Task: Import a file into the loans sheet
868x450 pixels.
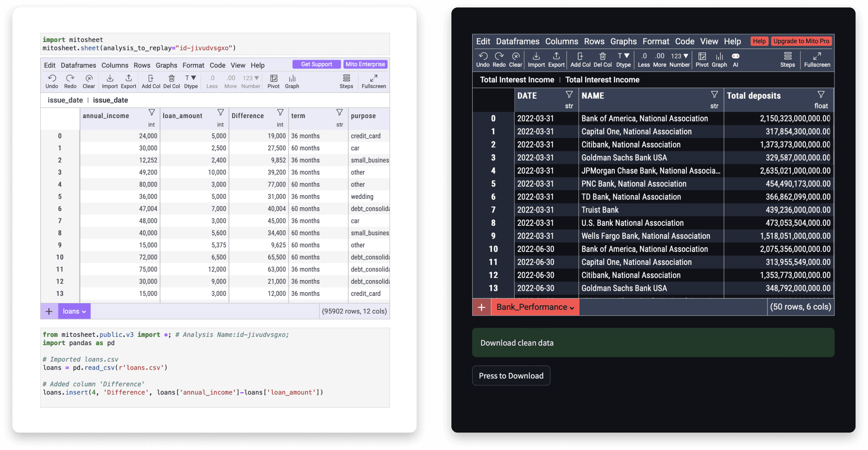Action: 109,81
